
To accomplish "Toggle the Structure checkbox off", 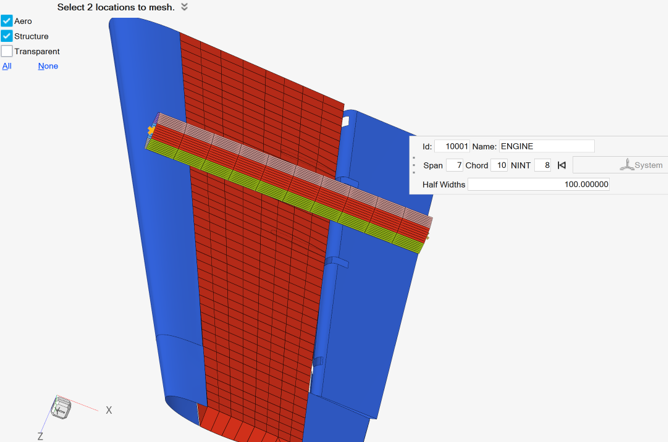I will point(7,36).
